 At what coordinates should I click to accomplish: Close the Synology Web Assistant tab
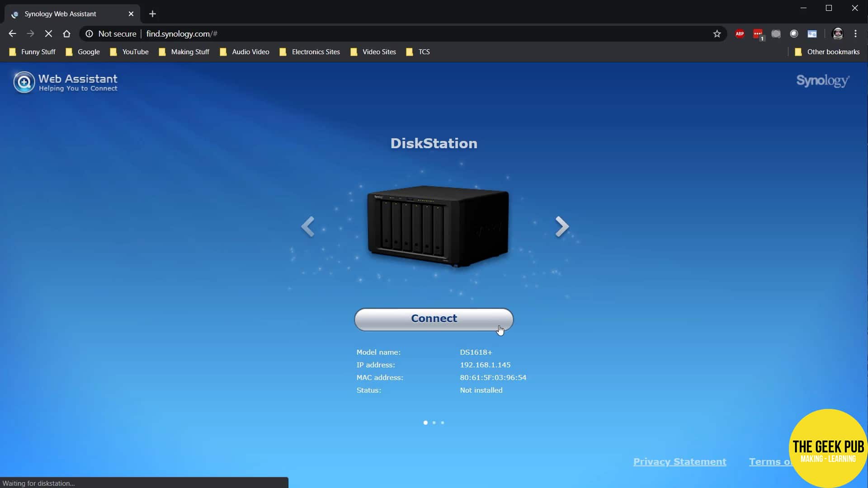(131, 14)
